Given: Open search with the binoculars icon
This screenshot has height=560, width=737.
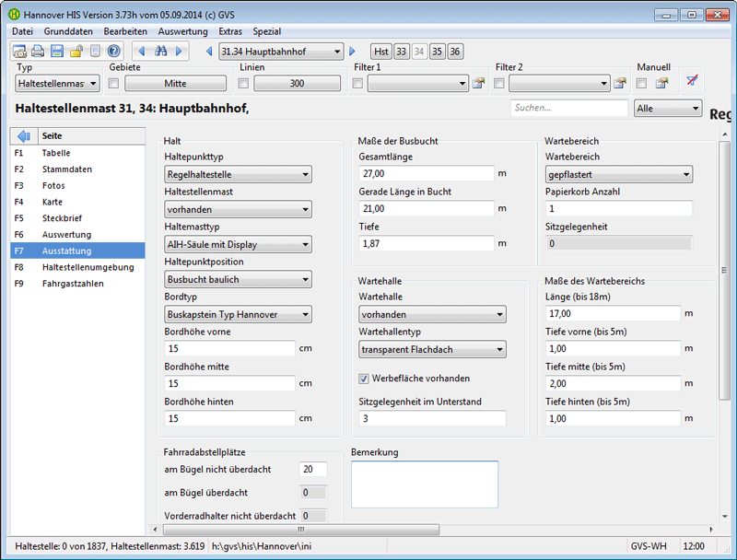Looking at the screenshot, I should tap(160, 52).
